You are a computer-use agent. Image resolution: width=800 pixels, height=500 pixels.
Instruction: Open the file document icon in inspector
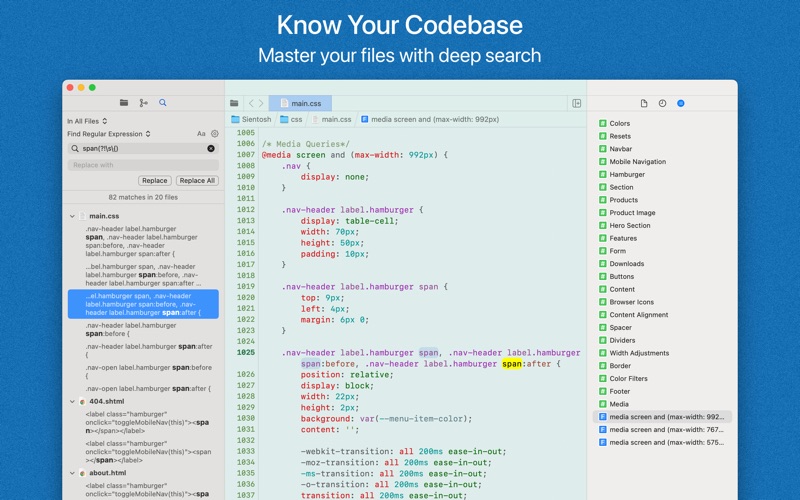644,104
